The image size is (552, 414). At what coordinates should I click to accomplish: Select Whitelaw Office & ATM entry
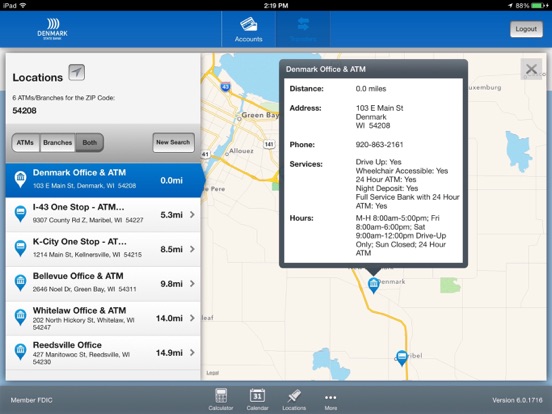(x=103, y=318)
